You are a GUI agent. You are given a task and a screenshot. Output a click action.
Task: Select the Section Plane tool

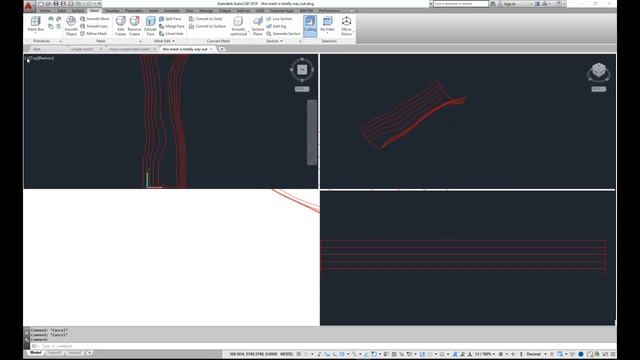[258, 26]
